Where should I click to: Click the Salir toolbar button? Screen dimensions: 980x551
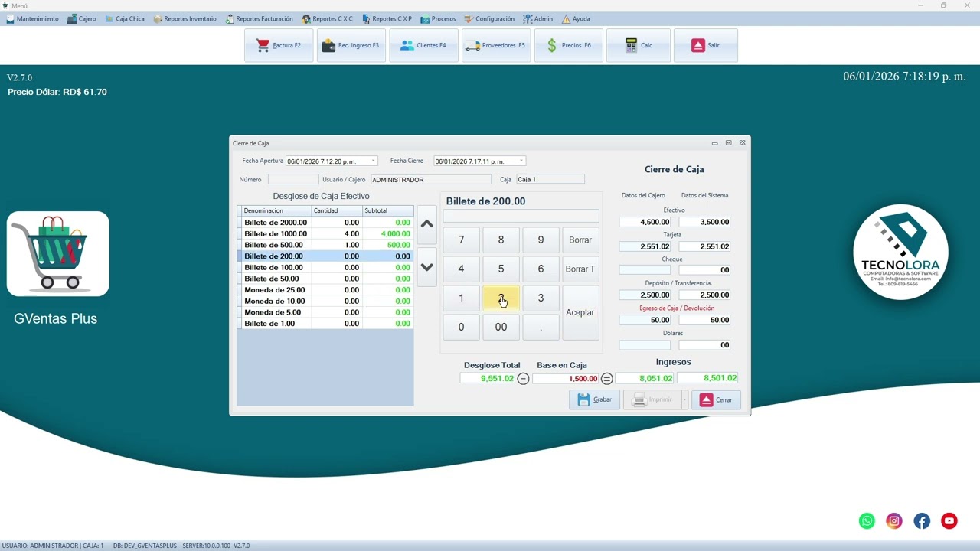(x=705, y=45)
